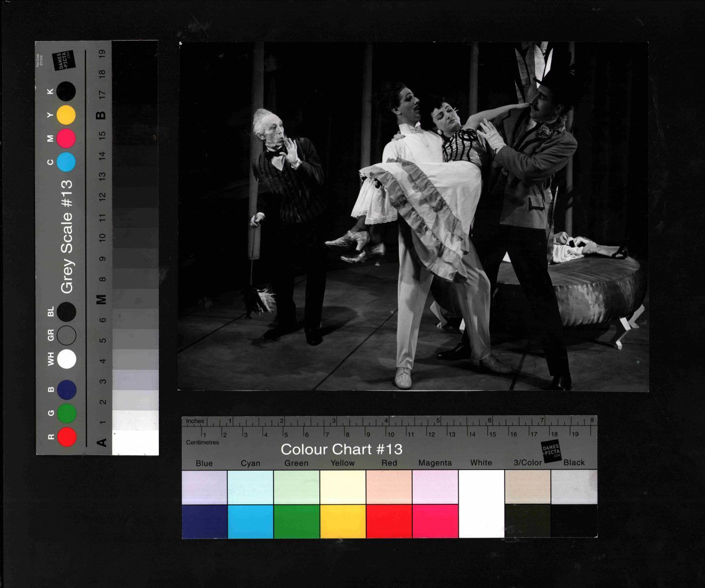Select the red R circle on grey scale card
705x588 pixels.
(67, 437)
